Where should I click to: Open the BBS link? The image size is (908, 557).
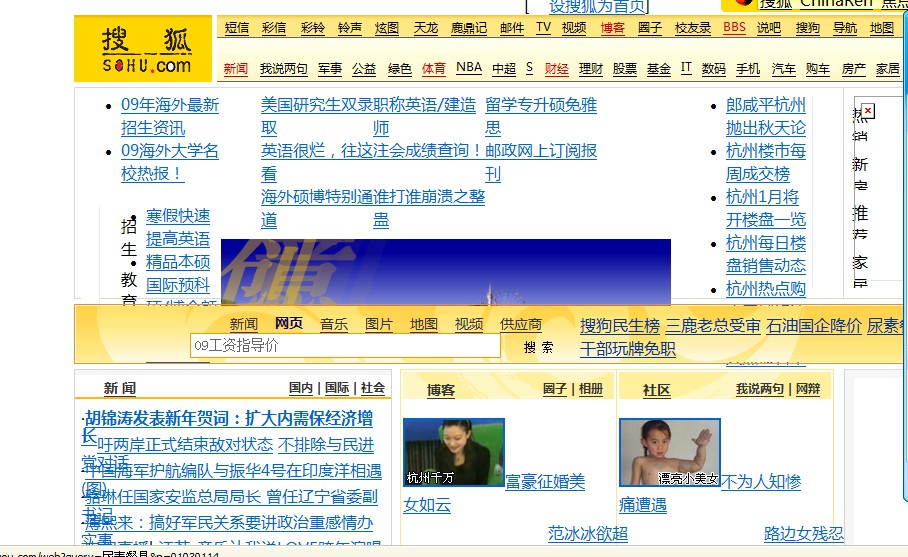pyautogui.click(x=734, y=28)
